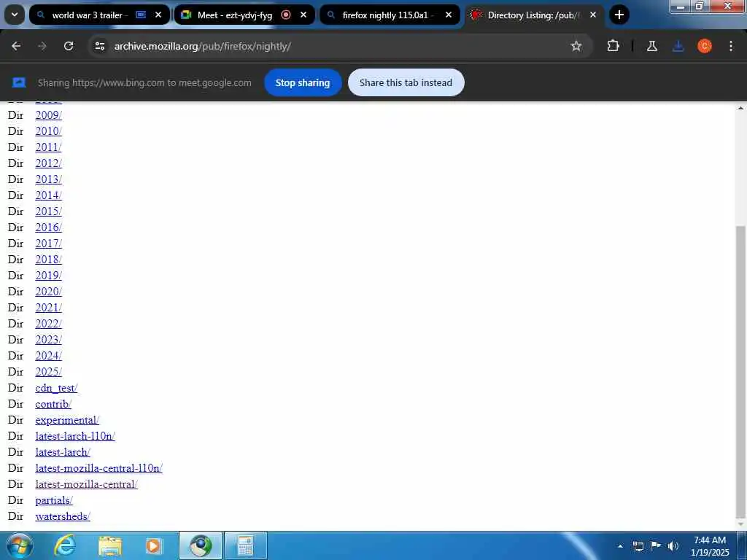Open the partials/ directory

pyautogui.click(x=54, y=500)
